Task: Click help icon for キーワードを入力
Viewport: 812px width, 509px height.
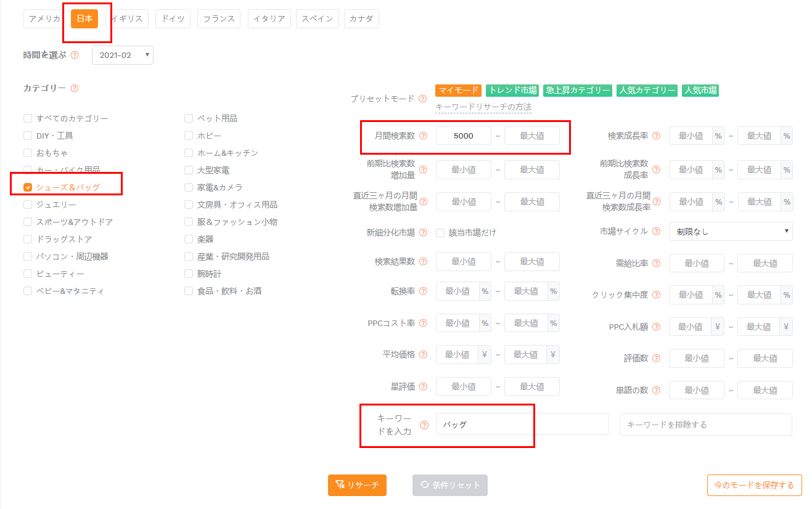Action: [424, 425]
